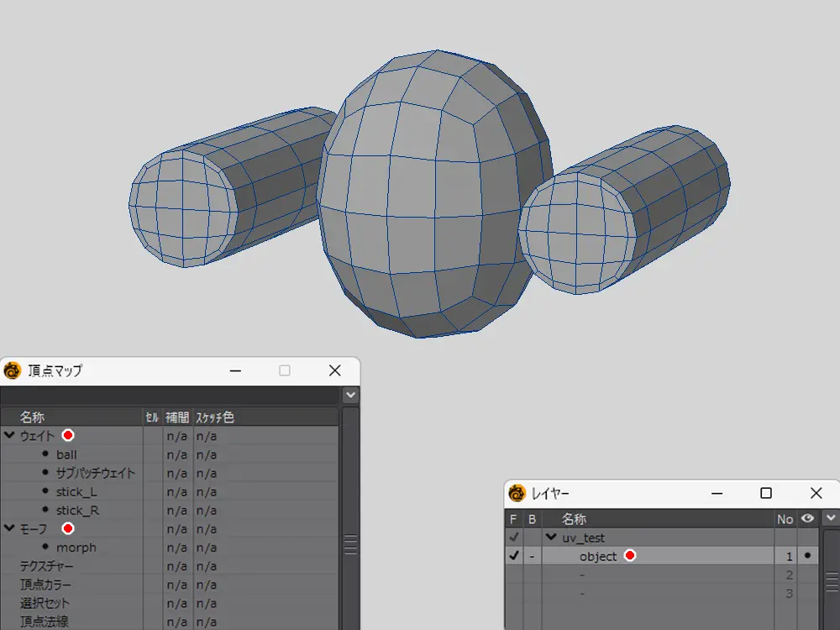Screen dimensions: 840x630
Task: Collapse the モーフ group
Action: tap(9, 528)
